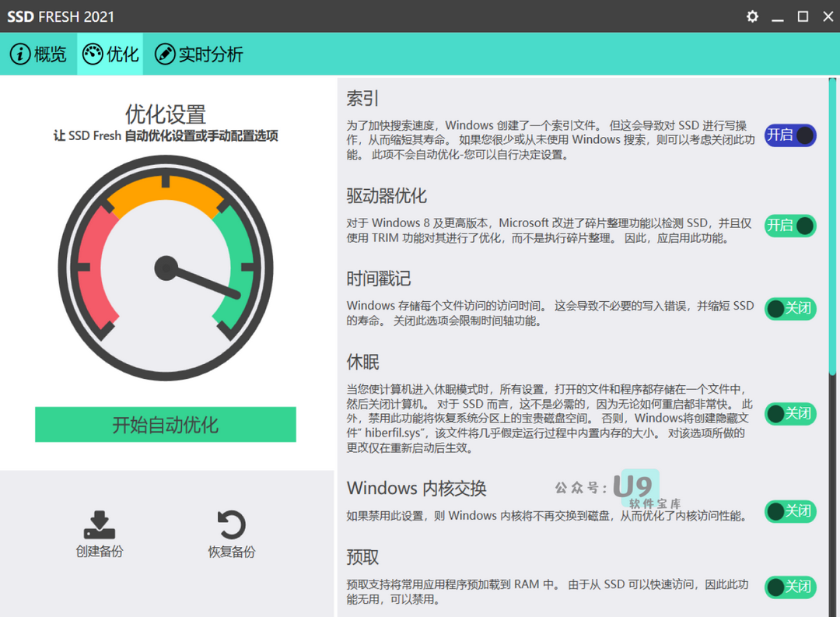The width and height of the screenshot is (840, 617).
Task: Click the SSD FRESH 2021 title text
Action: pos(61,16)
